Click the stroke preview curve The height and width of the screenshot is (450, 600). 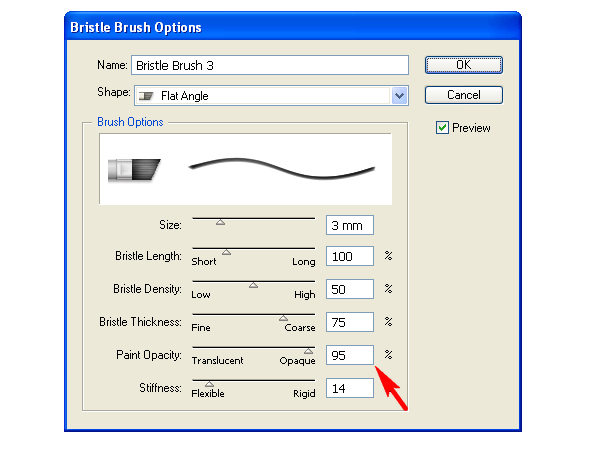[x=282, y=168]
